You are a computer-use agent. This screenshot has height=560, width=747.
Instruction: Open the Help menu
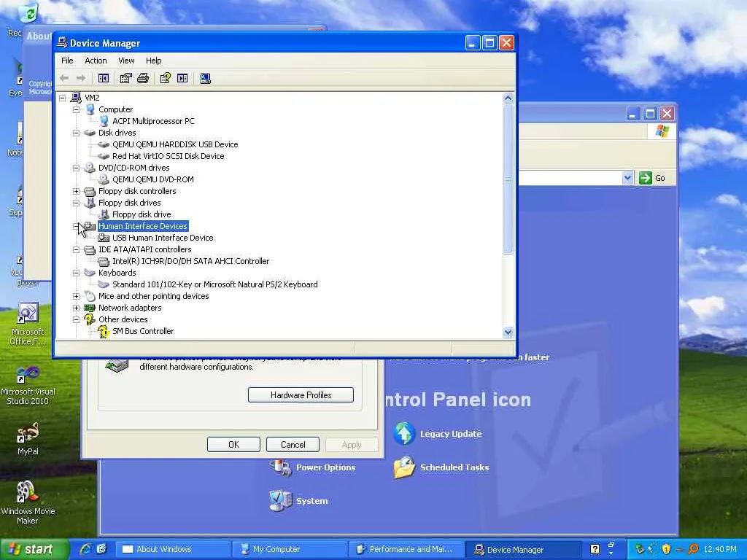[x=153, y=61]
